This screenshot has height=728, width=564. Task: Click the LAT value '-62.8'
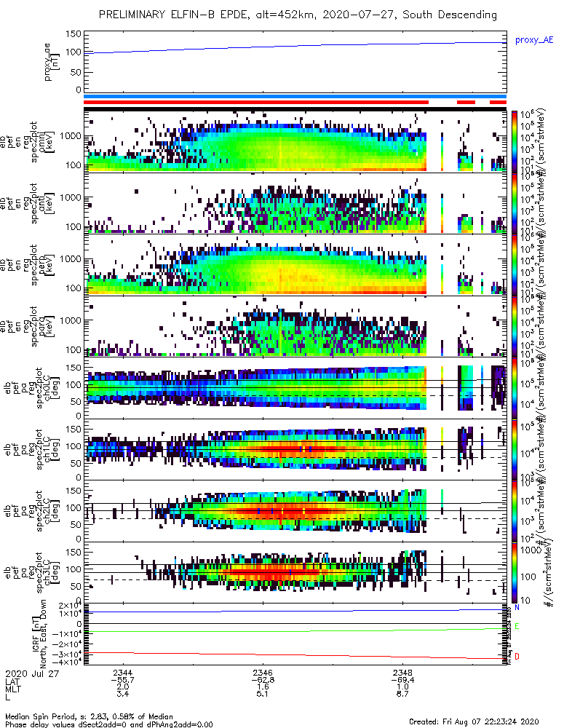(x=263, y=680)
